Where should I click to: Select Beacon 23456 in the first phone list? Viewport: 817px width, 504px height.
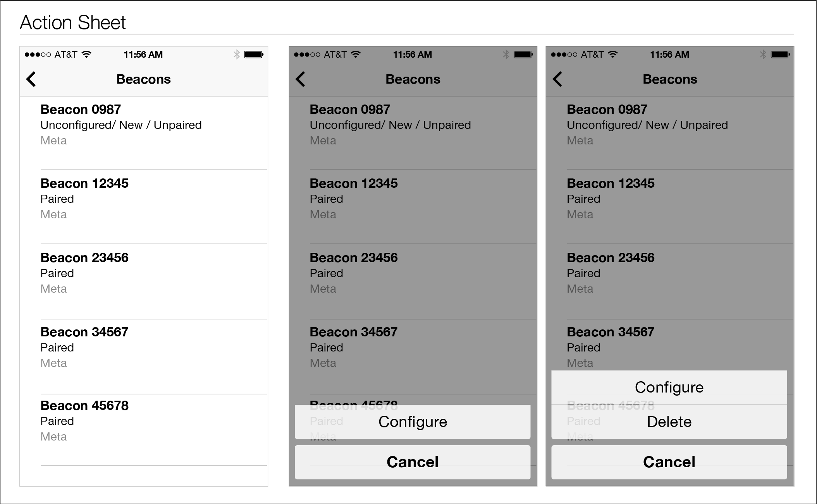[x=144, y=281]
